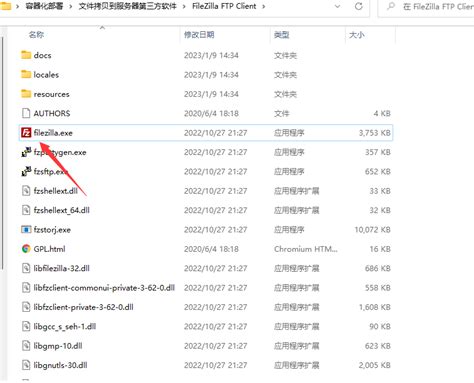Click FileZilla FTP Client breadcrumb
474x383 pixels.
click(x=224, y=6)
